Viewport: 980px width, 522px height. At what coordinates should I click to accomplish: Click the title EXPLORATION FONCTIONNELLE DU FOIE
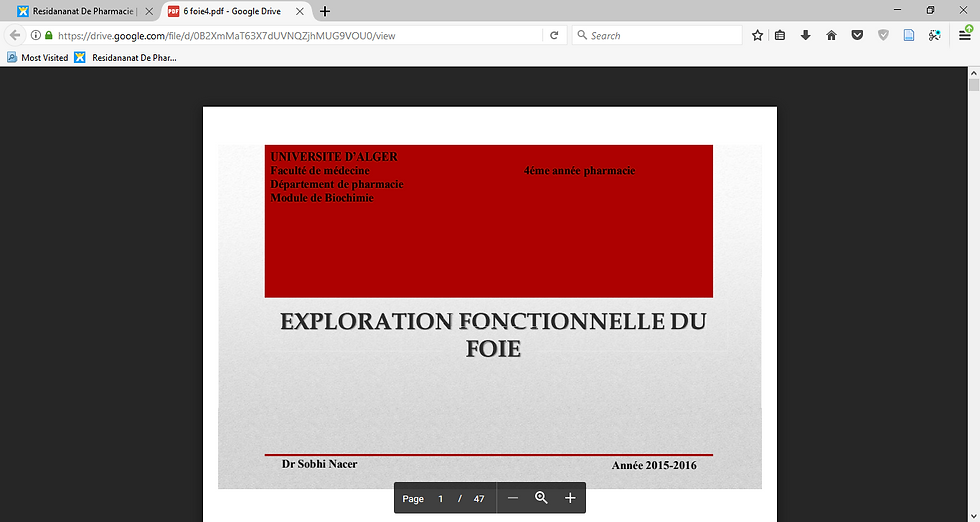coord(493,334)
